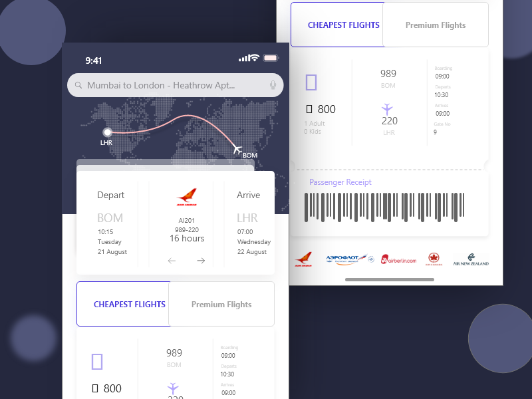Click the Air India logo in flight card
The height and width of the screenshot is (399, 532).
[187, 197]
